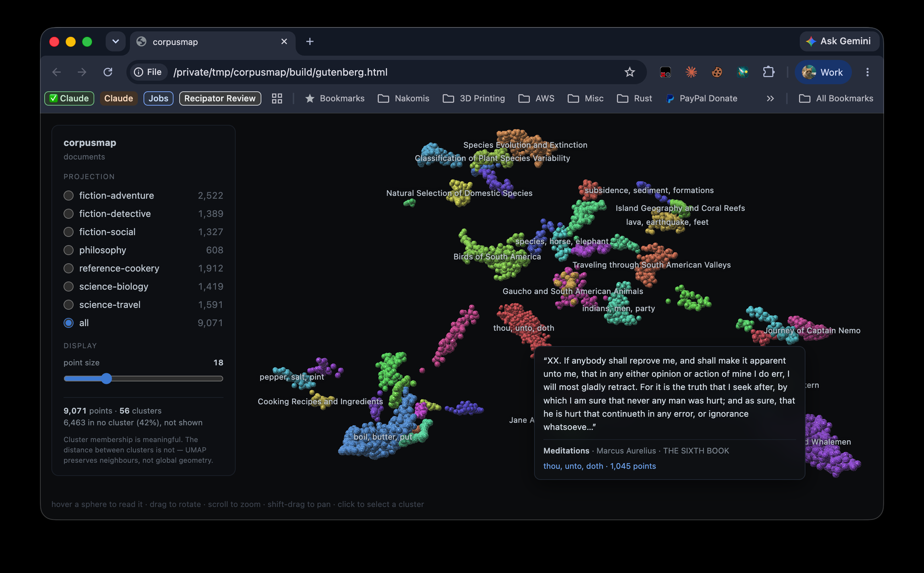Open the All Bookmarks folder
The height and width of the screenshot is (573, 924).
pyautogui.click(x=836, y=98)
